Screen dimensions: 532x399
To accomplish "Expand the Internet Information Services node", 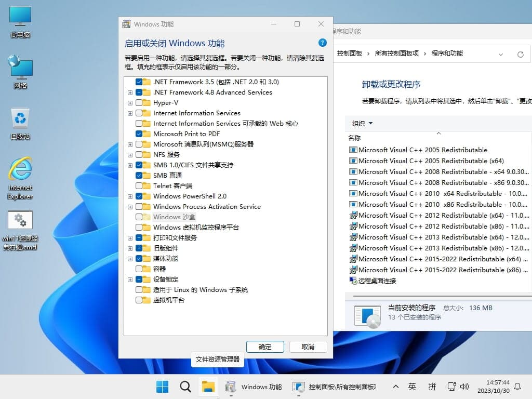I will [129, 113].
